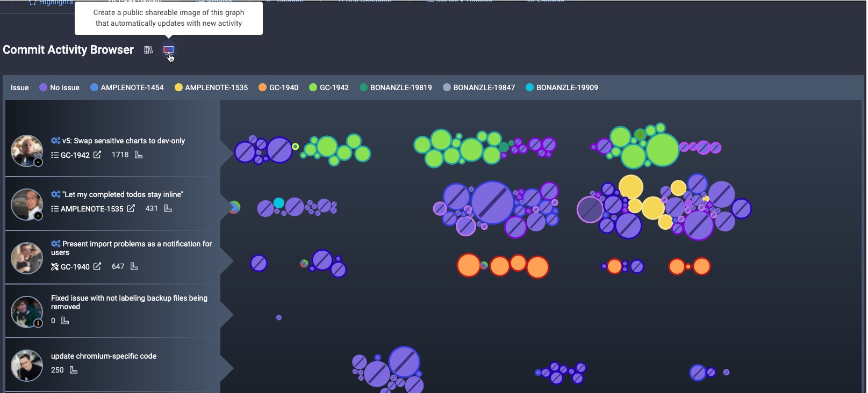Toggle BONANZLE-19819 legend entry
This screenshot has height=393, width=868.
(x=396, y=88)
